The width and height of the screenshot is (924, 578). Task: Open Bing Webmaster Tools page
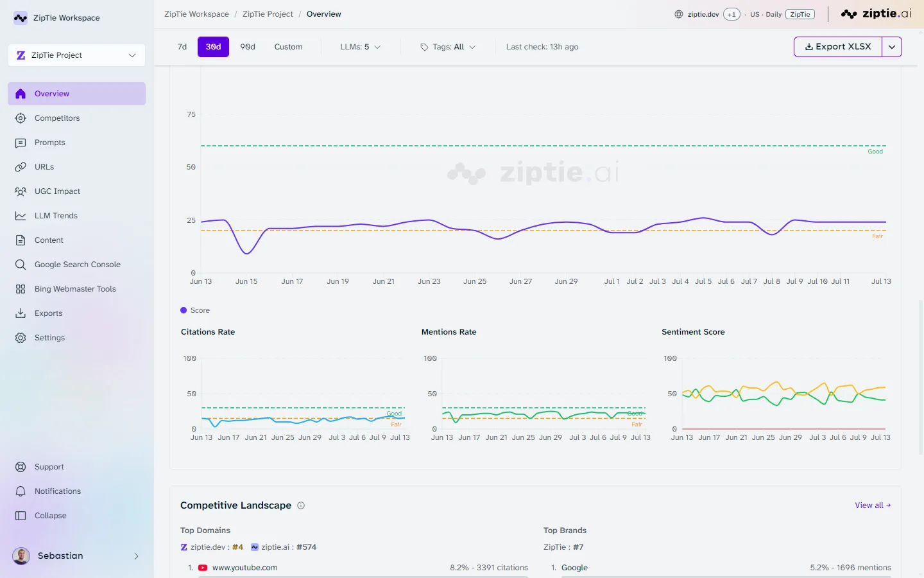[77, 289]
